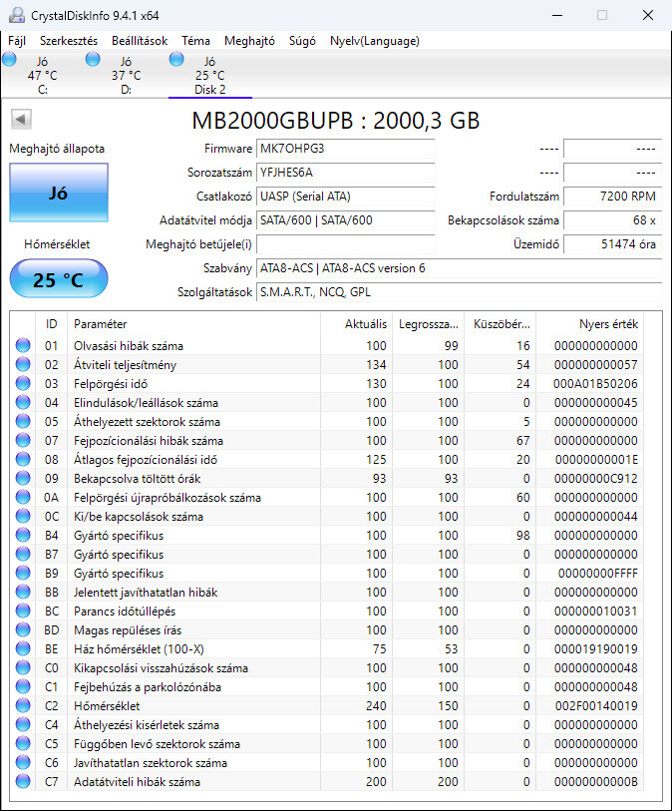Click status icon for Jelentett javíthatatlan hibák
This screenshot has width=672, height=811.
pyautogui.click(x=23, y=592)
